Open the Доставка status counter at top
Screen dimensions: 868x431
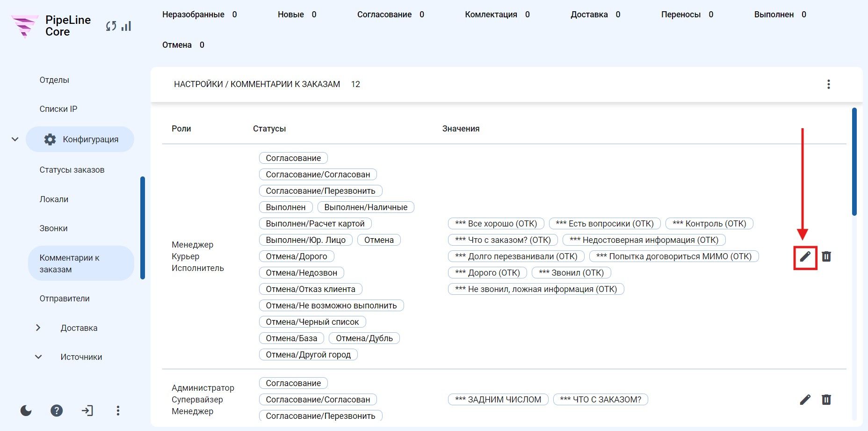point(595,15)
